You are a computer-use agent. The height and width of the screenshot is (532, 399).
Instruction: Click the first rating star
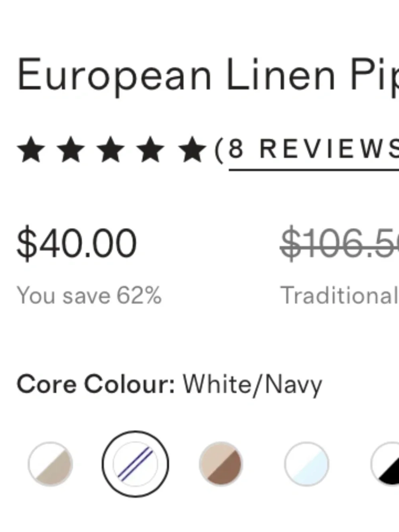point(31,149)
